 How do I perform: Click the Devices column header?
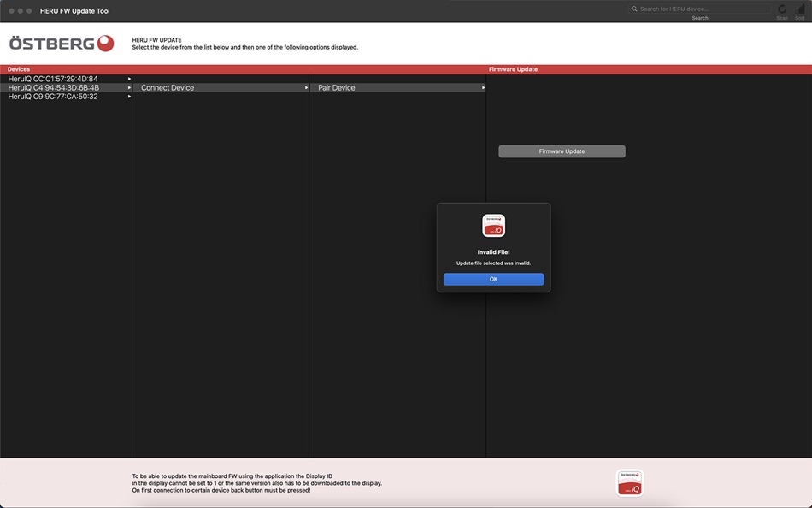19,69
